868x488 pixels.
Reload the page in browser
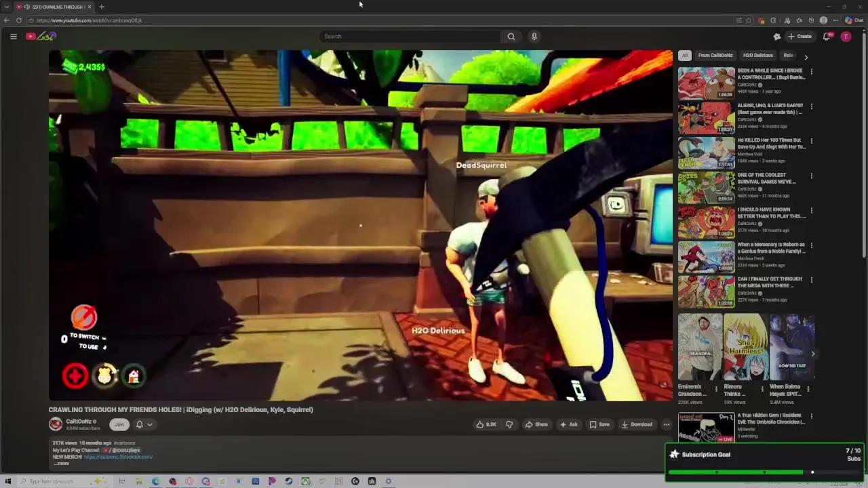[19, 20]
